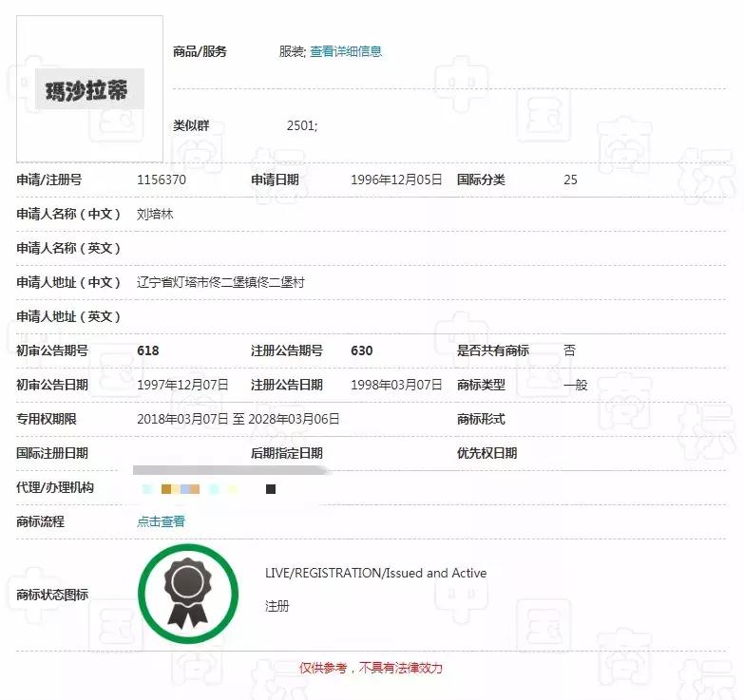Open the 点击查看 trademark process link
This screenshot has width=744, height=700.
tap(161, 521)
